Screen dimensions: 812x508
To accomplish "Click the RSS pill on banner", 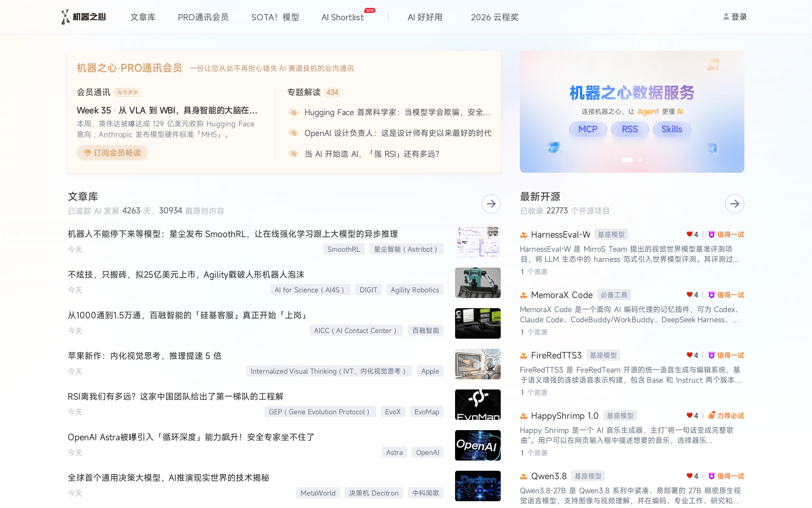I will tap(630, 129).
